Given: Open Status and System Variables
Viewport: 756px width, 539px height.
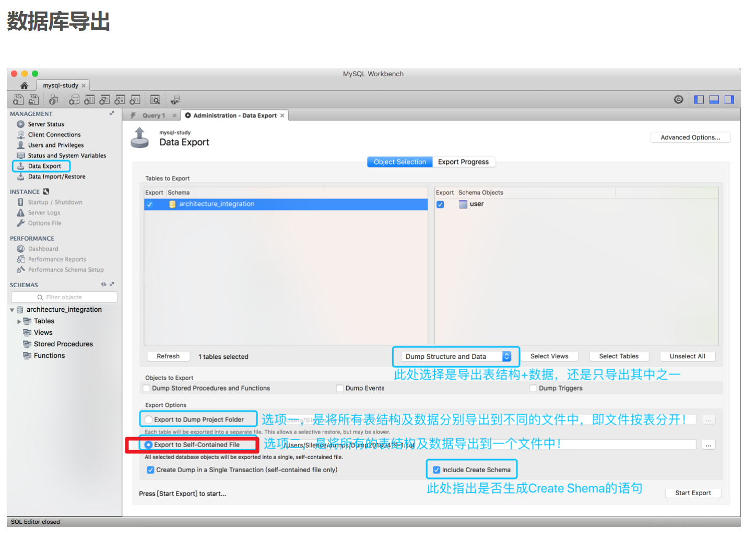Looking at the screenshot, I should coord(67,156).
